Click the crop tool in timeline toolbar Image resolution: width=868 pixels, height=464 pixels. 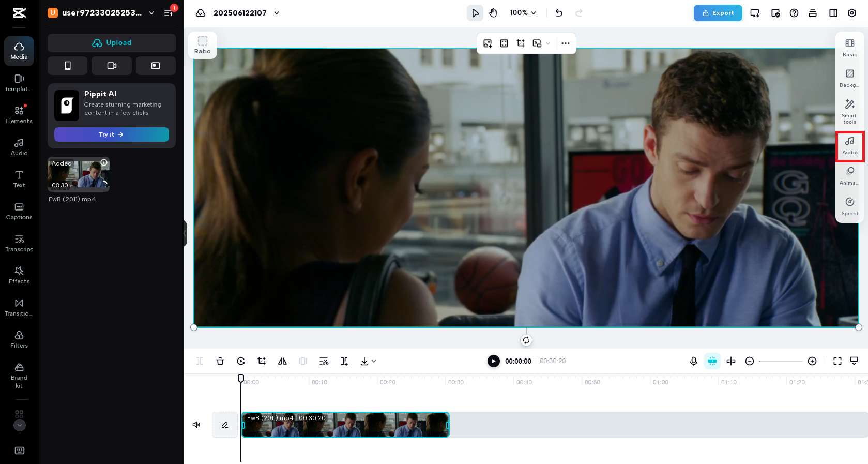click(262, 361)
